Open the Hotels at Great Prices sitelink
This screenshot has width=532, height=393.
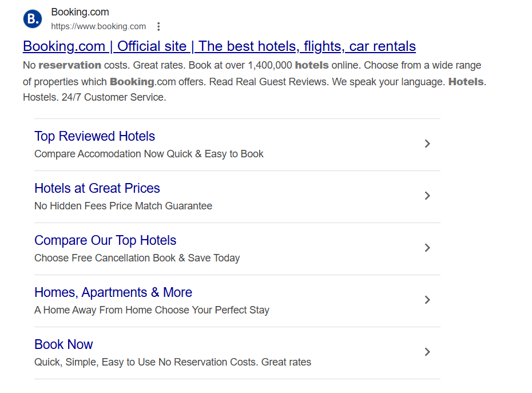pos(97,188)
